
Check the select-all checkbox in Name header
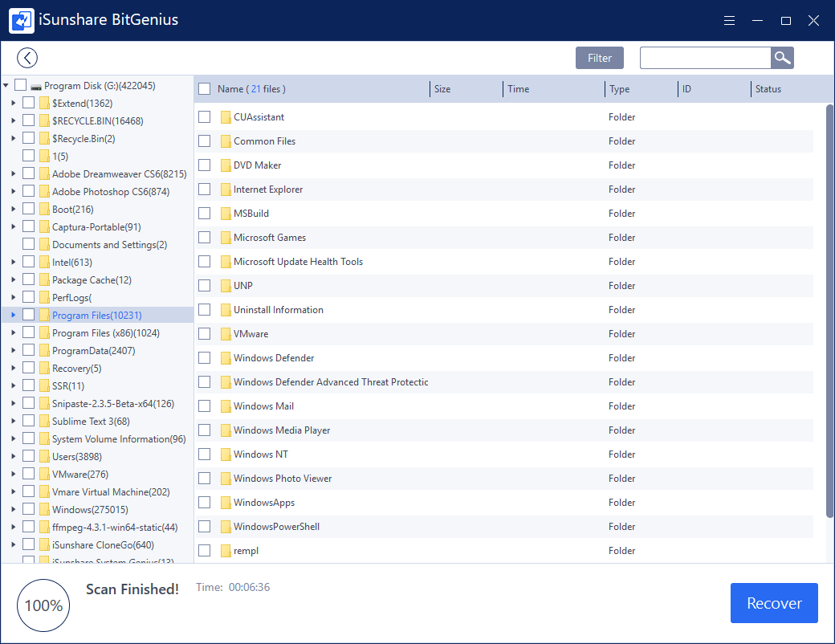205,89
